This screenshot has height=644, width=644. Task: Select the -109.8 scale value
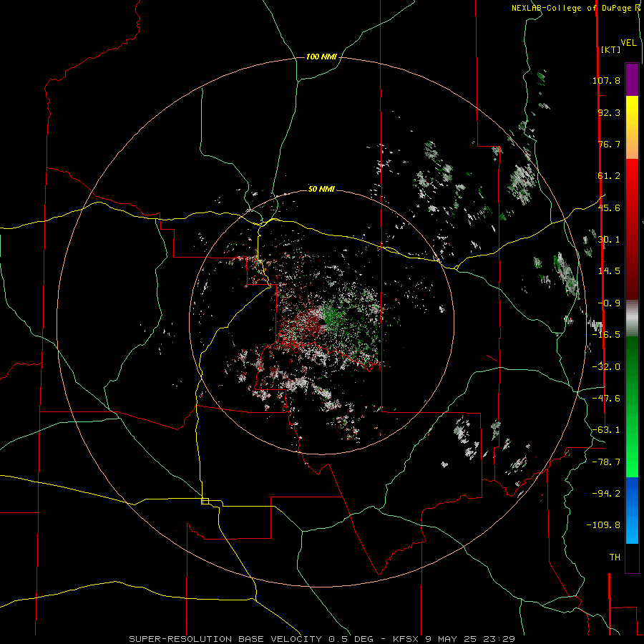[x=603, y=525]
